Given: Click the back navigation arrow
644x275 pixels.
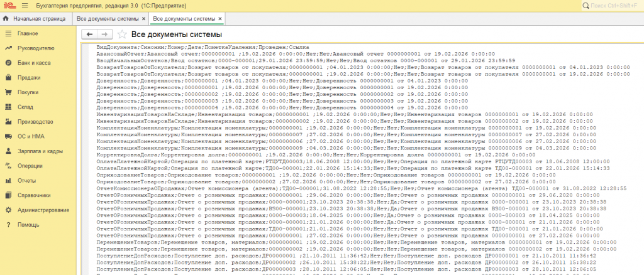Looking at the screenshot, I should [90, 34].
